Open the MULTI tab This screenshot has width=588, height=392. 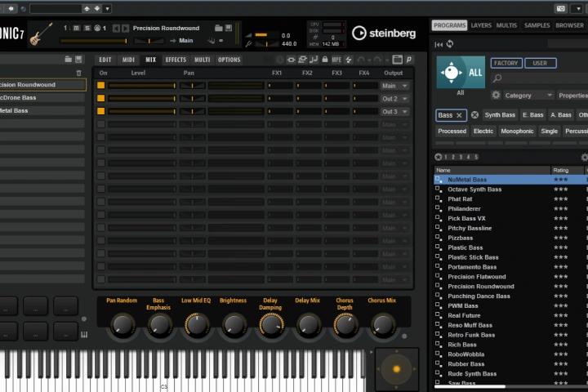coord(203,60)
